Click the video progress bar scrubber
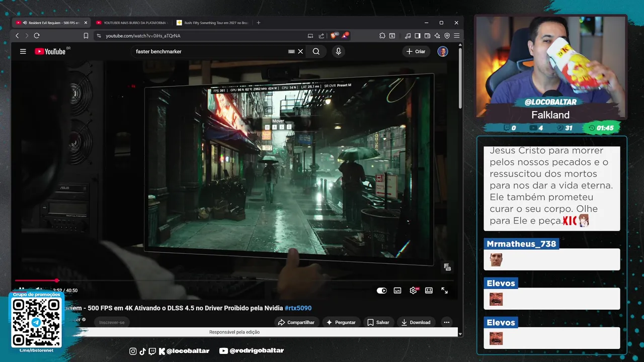This screenshot has height=362, width=644. click(x=57, y=280)
